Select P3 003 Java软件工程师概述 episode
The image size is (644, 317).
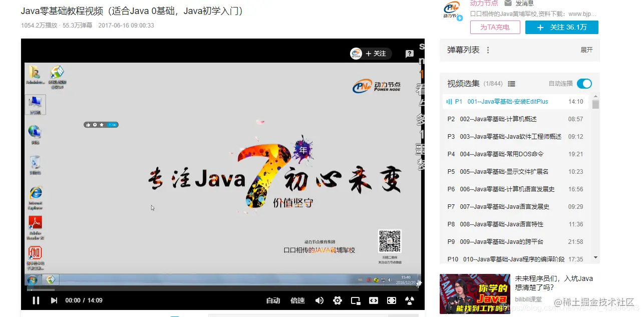(515, 137)
